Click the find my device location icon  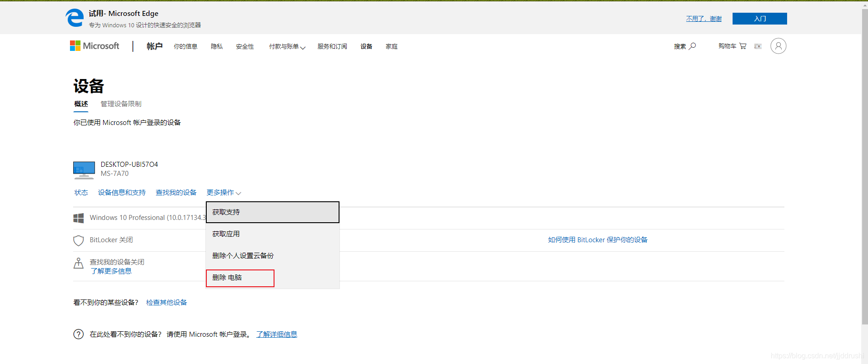79,263
